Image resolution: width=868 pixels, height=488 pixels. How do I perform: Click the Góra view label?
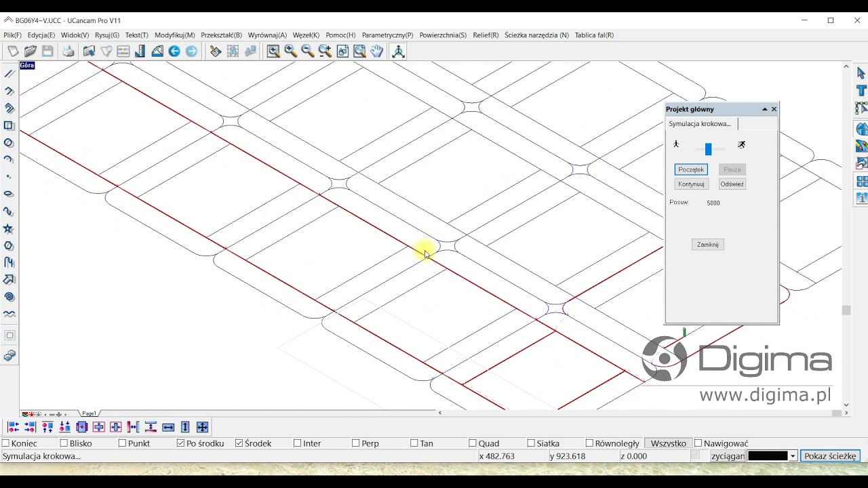click(x=27, y=66)
